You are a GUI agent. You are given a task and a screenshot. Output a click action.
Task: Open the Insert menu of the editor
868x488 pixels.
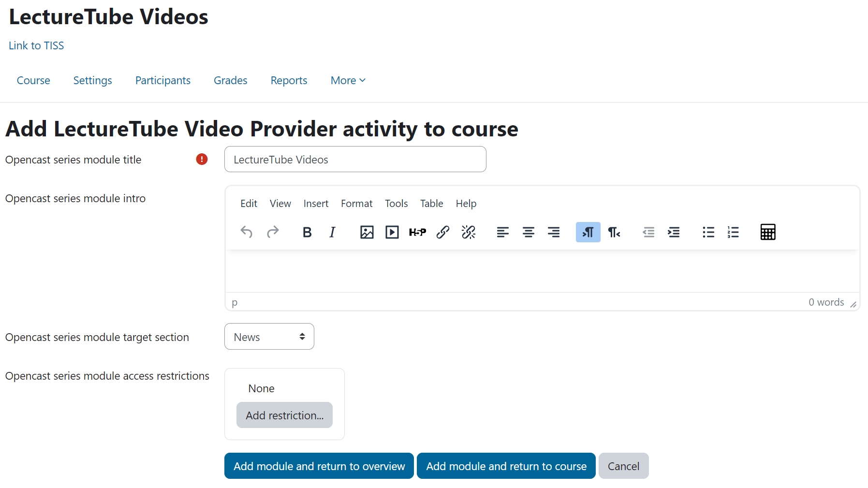pos(316,204)
